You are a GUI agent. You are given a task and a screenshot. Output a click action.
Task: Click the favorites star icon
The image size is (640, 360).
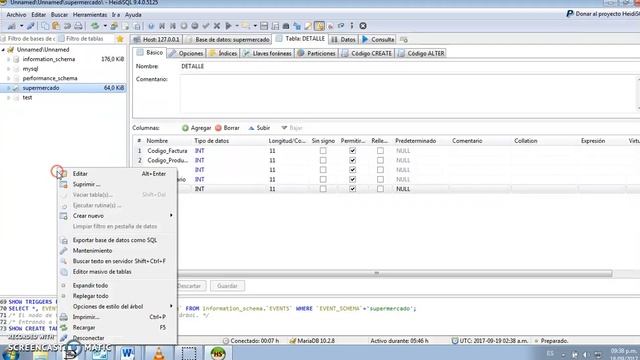pyautogui.click(x=120, y=39)
